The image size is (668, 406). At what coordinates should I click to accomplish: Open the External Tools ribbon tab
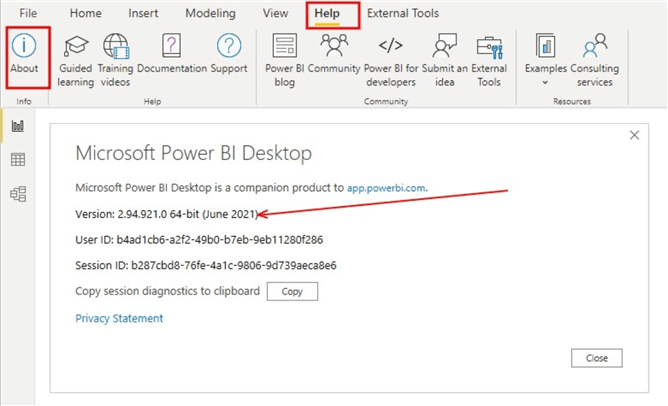[x=403, y=13]
